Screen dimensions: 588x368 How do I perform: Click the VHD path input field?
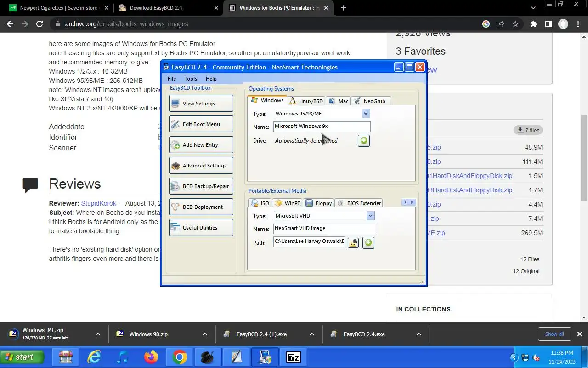[309, 241]
